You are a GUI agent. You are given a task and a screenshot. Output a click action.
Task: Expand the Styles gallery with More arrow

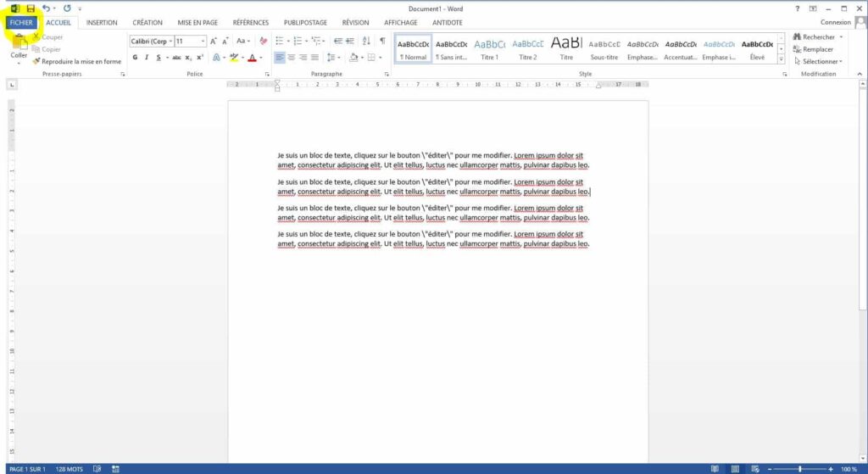(781, 59)
